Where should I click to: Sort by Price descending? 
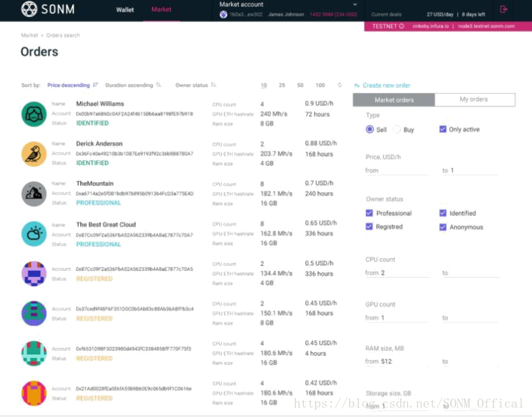(69, 86)
